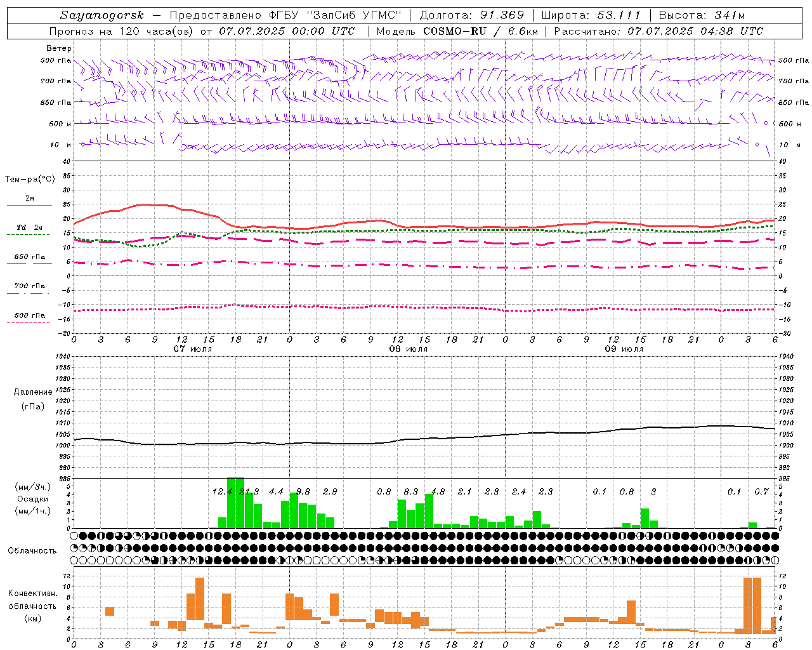
Task: Click the "Sayanogorsk" station title
Action: tap(102, 15)
